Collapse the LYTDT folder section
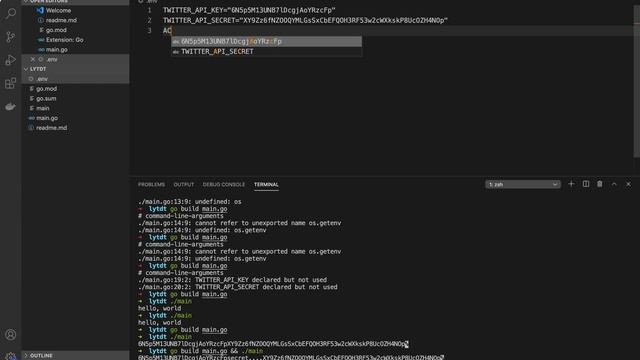Screen dimensions: 640x360 click(x=76, y=69)
